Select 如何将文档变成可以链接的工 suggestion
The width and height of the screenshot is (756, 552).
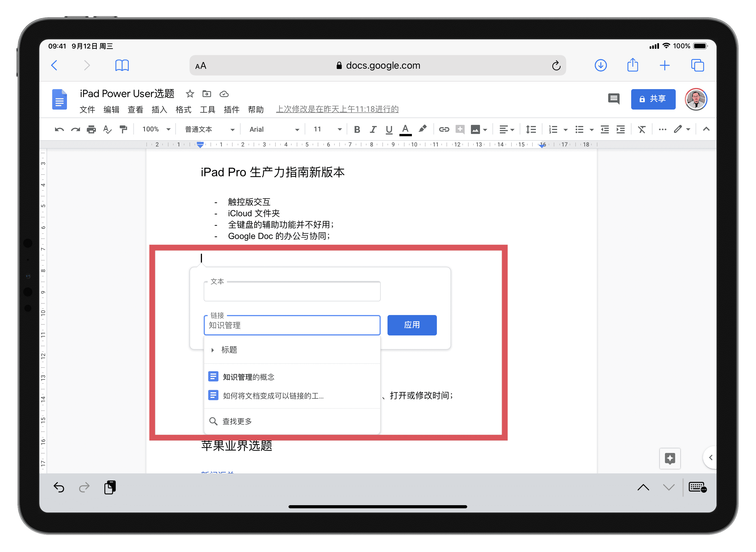[x=292, y=396]
